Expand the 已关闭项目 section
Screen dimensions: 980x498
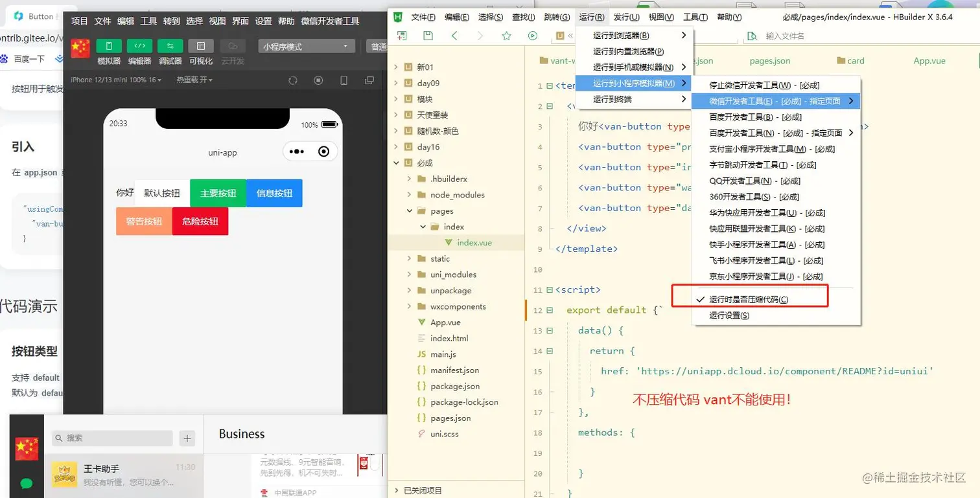[x=396, y=490]
